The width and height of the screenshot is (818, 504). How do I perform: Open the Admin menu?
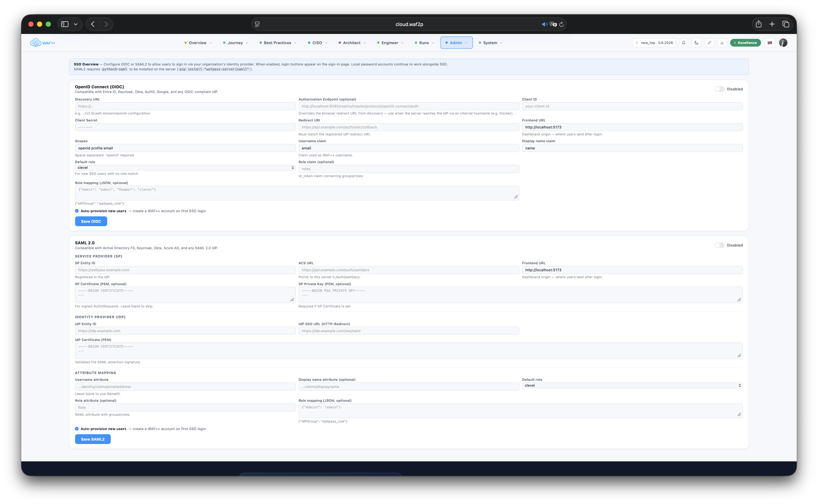point(456,43)
